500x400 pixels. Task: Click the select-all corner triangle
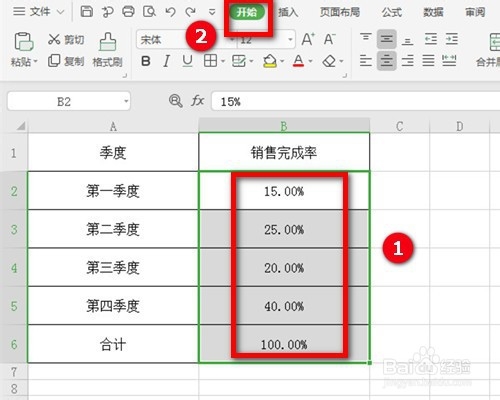pos(21,126)
